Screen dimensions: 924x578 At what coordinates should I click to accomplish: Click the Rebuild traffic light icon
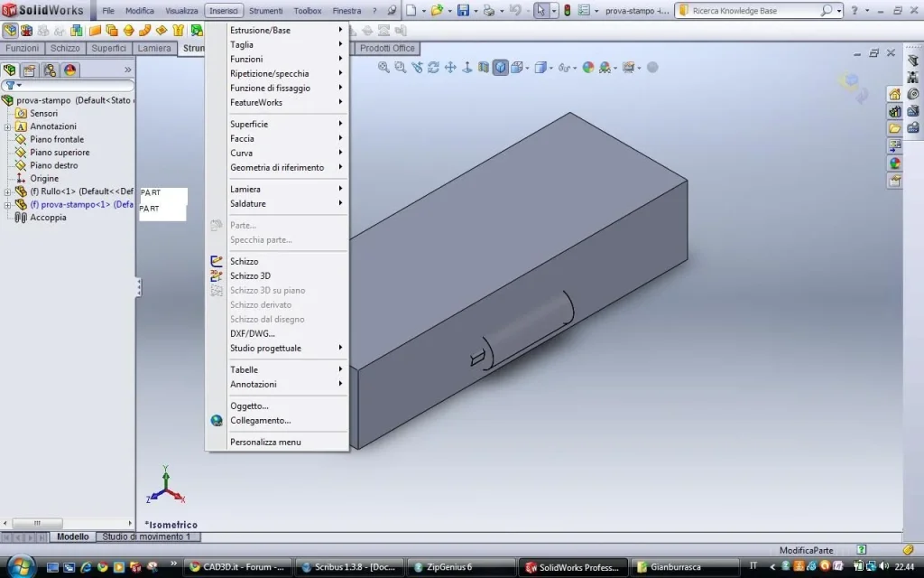point(567,10)
